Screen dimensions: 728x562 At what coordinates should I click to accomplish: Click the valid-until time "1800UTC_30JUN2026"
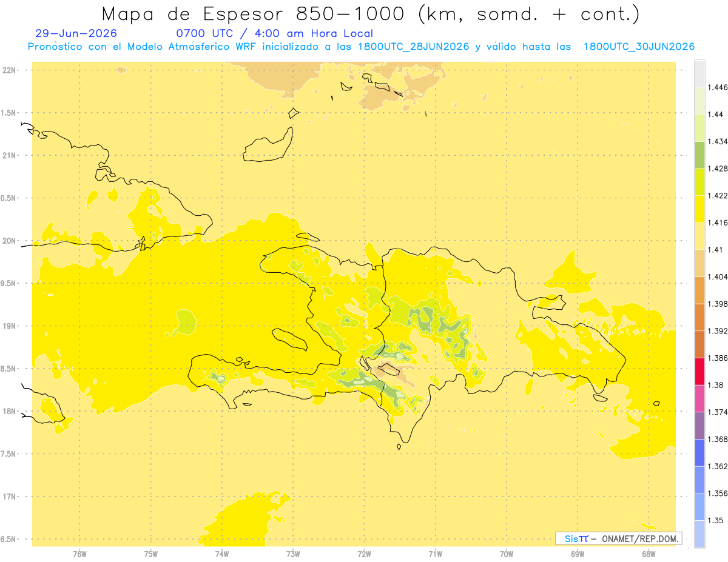pyautogui.click(x=639, y=47)
